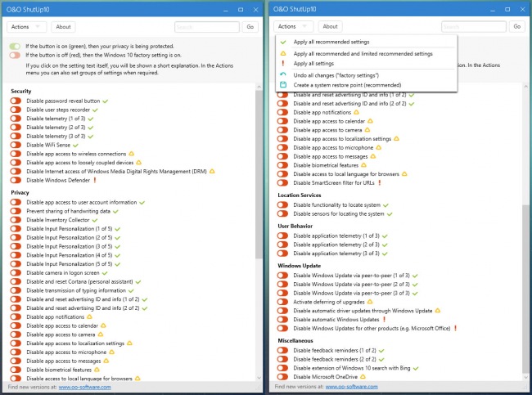The image size is (532, 395).
Task: Click green checkmark next to Disable and reset Cortana
Action: click(138, 282)
